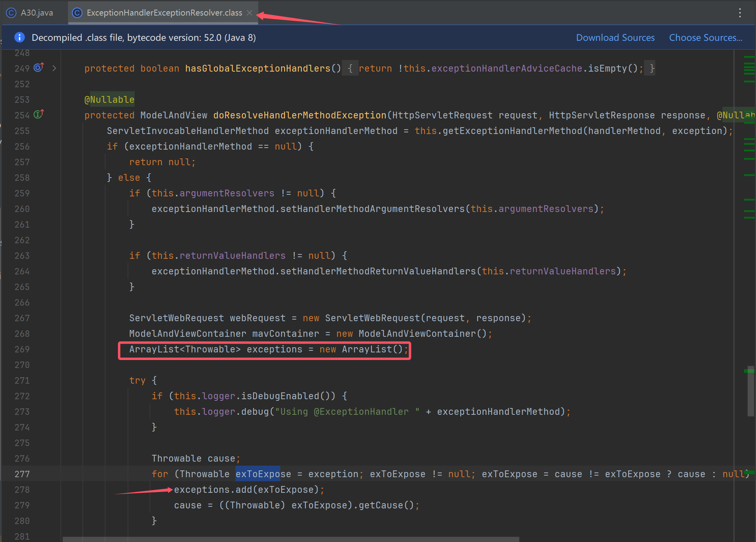Click the decompiled file info icon

pyautogui.click(x=19, y=37)
